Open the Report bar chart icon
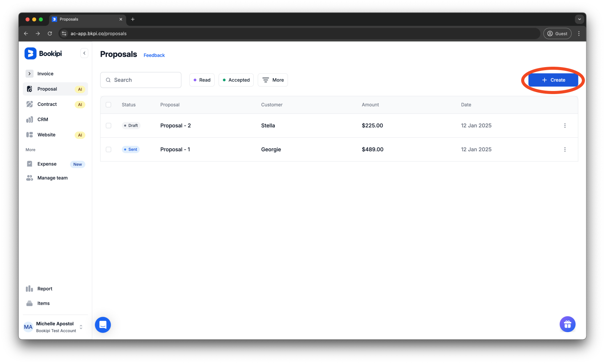This screenshot has width=605, height=364. coord(30,289)
